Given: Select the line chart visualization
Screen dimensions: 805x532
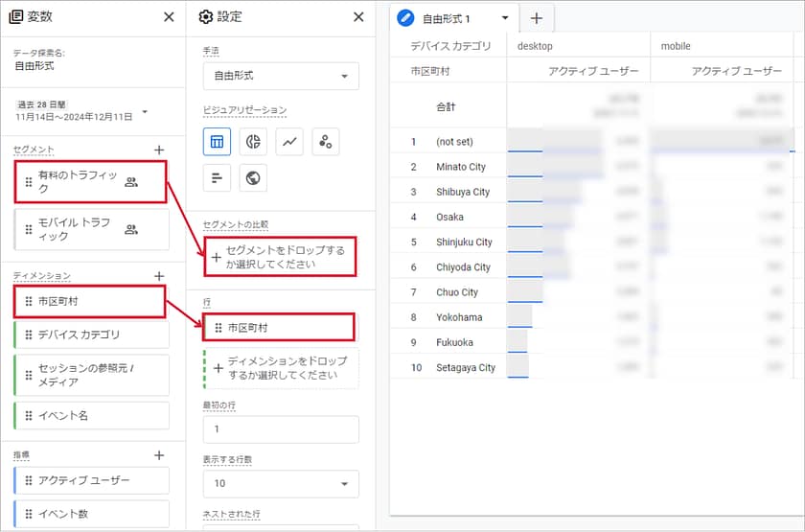Looking at the screenshot, I should [x=289, y=142].
